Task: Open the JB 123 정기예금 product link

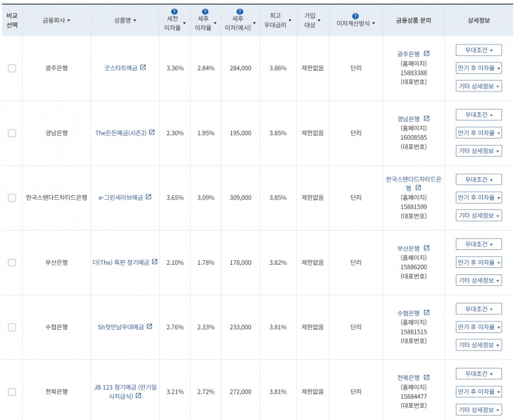Action: tap(126, 392)
